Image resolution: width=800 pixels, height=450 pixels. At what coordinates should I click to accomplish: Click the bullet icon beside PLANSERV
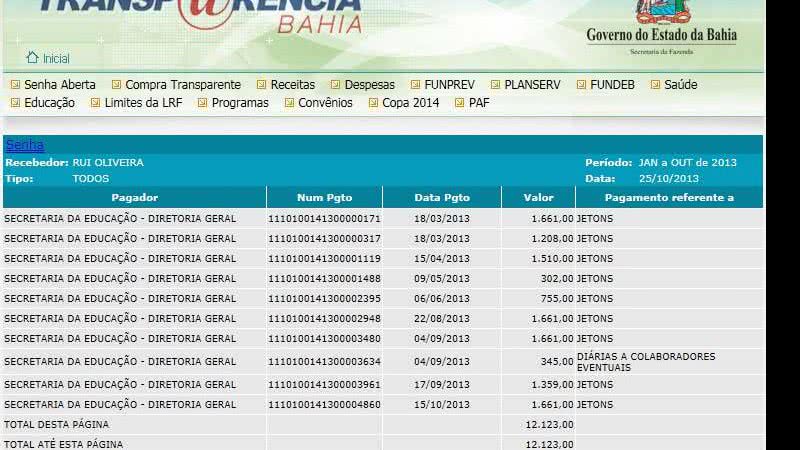pos(495,85)
